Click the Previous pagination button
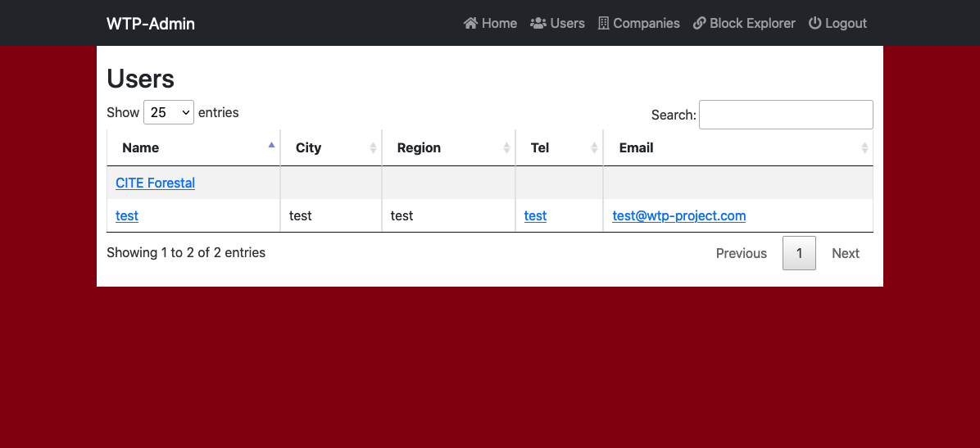Image resolution: width=980 pixels, height=448 pixels. pyautogui.click(x=742, y=253)
